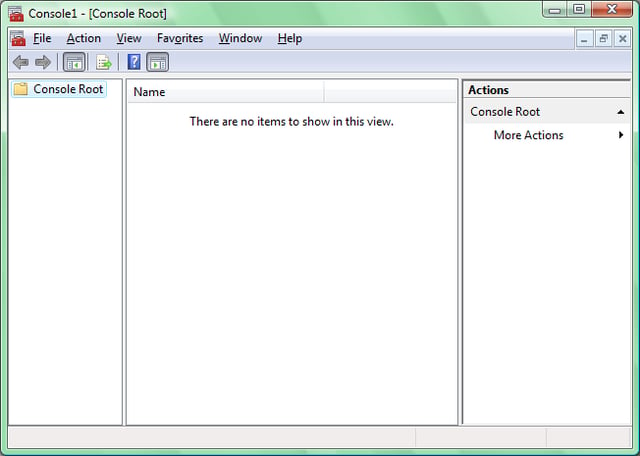Viewport: 640px width, 456px height.
Task: Click 'There are no items' message text
Action: point(291,122)
